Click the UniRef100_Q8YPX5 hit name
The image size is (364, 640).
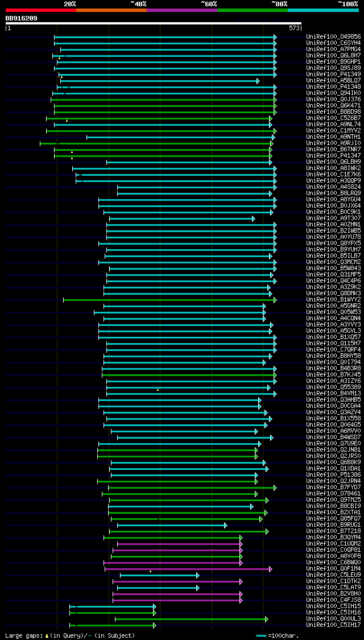click(x=333, y=243)
